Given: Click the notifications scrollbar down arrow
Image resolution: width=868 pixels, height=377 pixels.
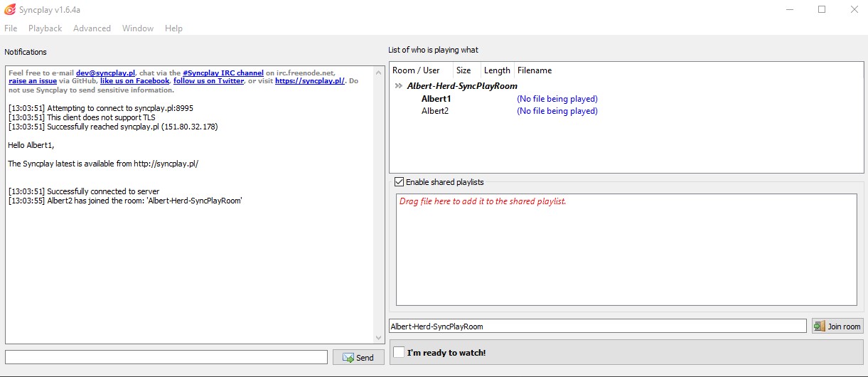Looking at the screenshot, I should [378, 338].
